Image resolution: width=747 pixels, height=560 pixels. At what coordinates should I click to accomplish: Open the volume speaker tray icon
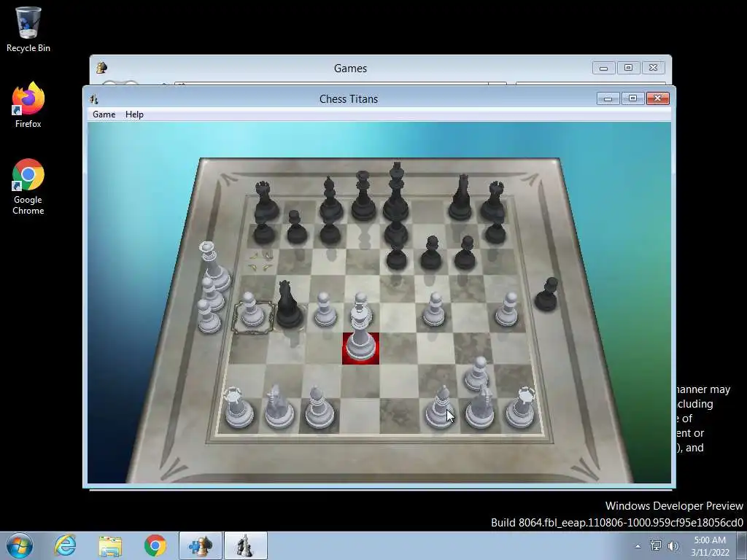[673, 545]
